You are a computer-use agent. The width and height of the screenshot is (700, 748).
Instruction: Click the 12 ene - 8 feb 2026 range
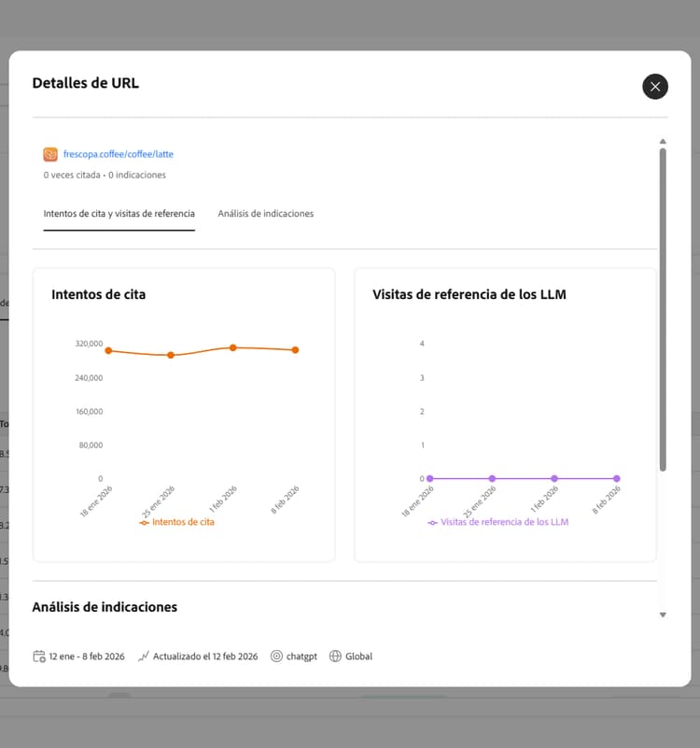pyautogui.click(x=86, y=656)
